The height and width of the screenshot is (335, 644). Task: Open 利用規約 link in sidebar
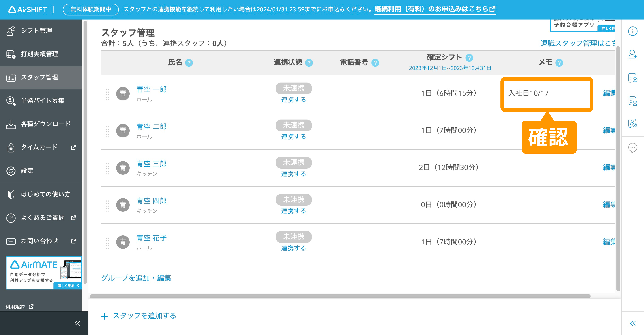point(19,307)
